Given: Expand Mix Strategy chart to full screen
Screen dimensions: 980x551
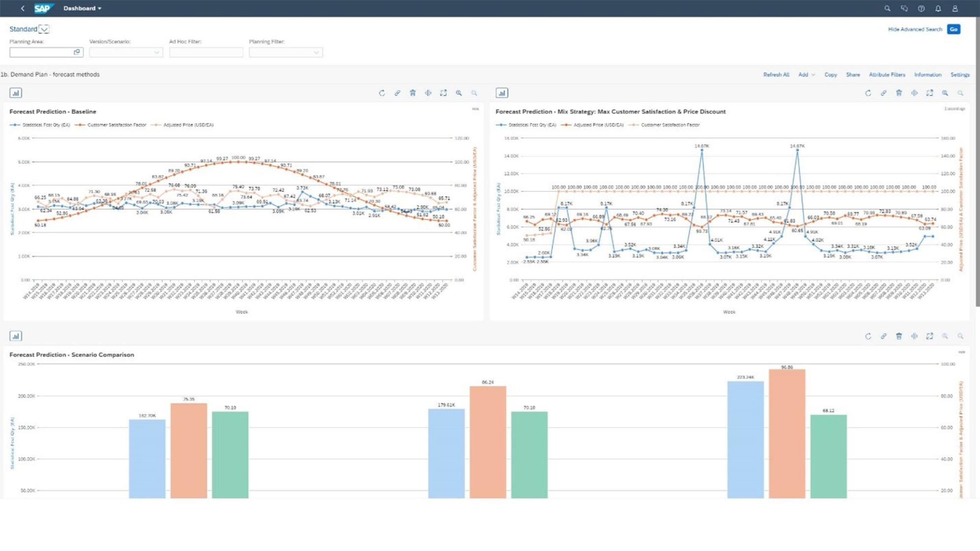Looking at the screenshot, I should (x=930, y=93).
